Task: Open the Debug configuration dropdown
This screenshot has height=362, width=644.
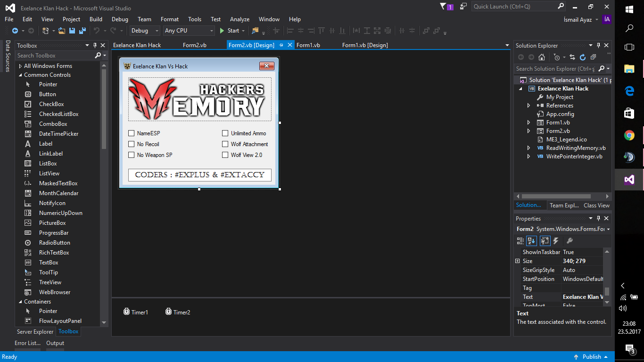Action: click(x=145, y=31)
